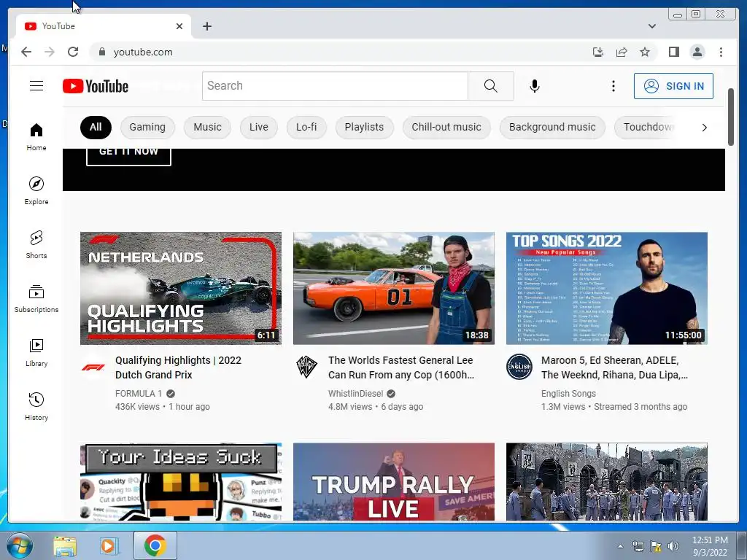Close the YouTube tab
Viewport: 747px width, 560px height.
[179, 26]
